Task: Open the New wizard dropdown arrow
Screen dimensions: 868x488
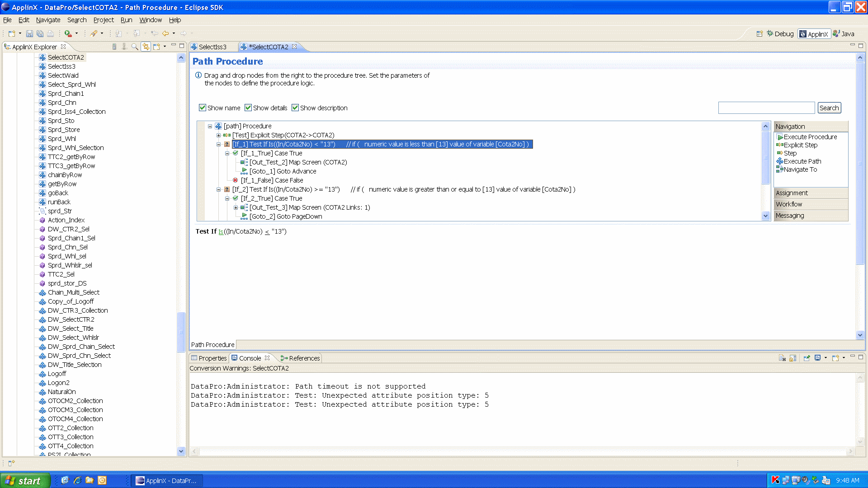Action: tap(20, 33)
